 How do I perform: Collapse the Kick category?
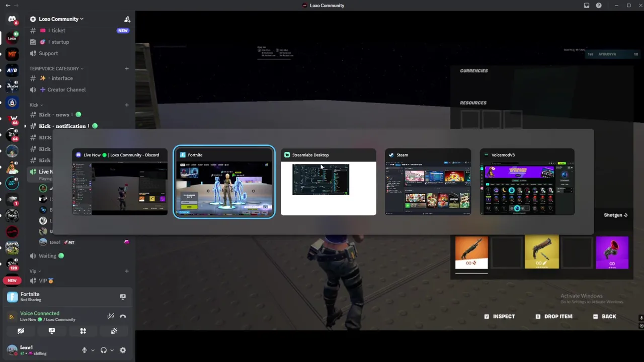pyautogui.click(x=36, y=105)
